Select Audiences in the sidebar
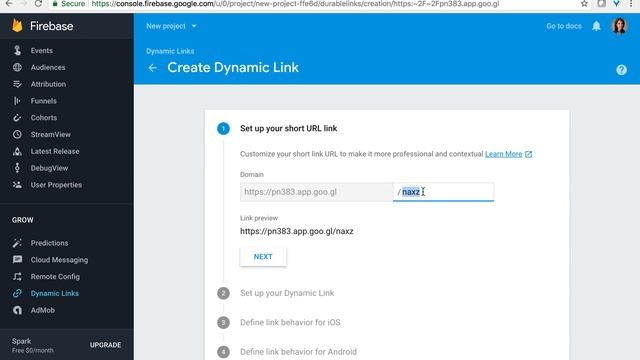Image resolution: width=640 pixels, height=360 pixels. pyautogui.click(x=48, y=67)
